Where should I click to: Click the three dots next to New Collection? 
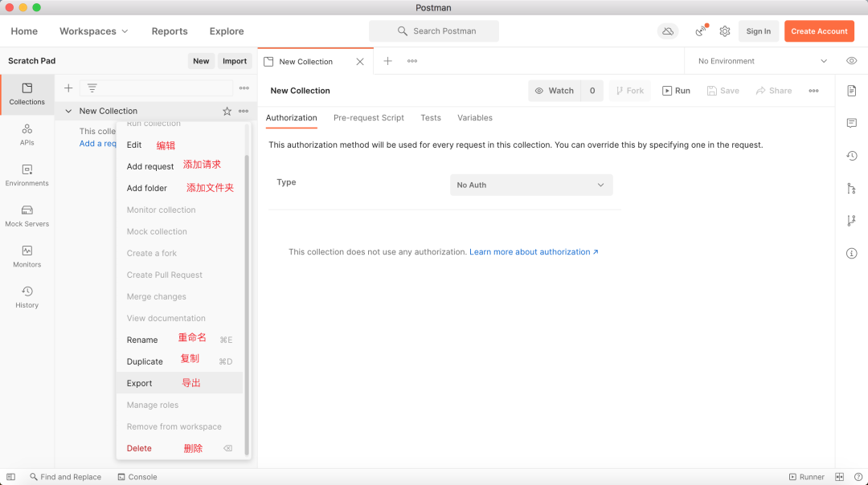[244, 111]
